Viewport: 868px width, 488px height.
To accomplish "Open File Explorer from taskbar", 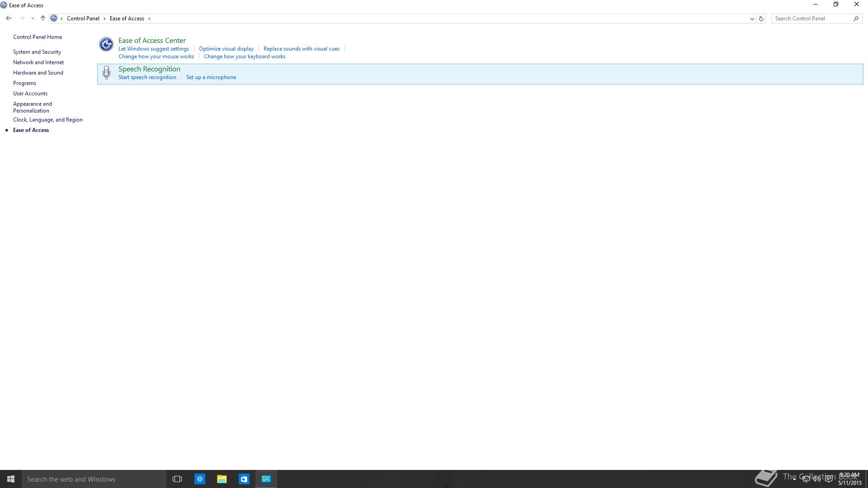I will (x=222, y=479).
